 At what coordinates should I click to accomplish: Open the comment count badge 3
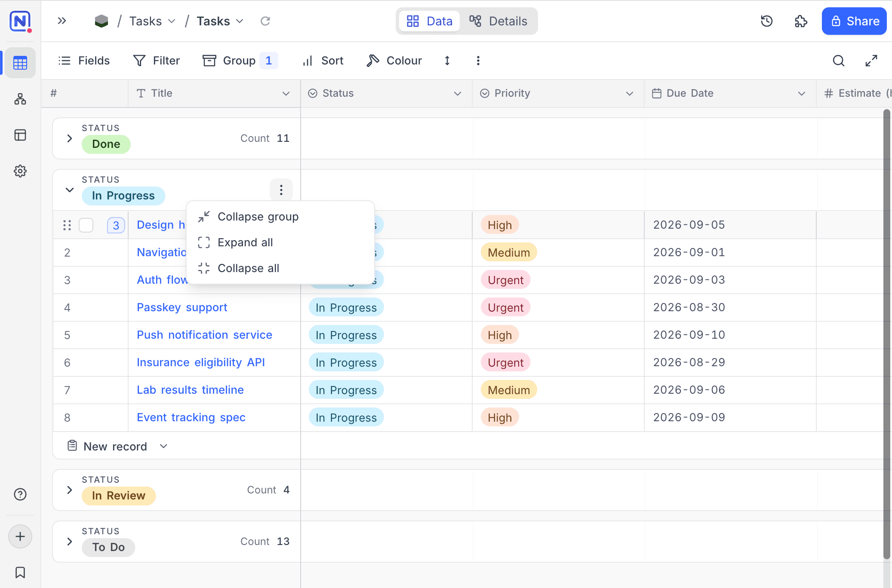(116, 225)
